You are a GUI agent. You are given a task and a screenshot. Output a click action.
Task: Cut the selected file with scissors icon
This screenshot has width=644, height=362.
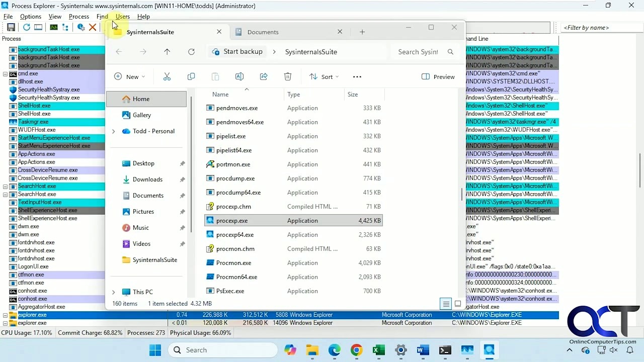click(167, 76)
